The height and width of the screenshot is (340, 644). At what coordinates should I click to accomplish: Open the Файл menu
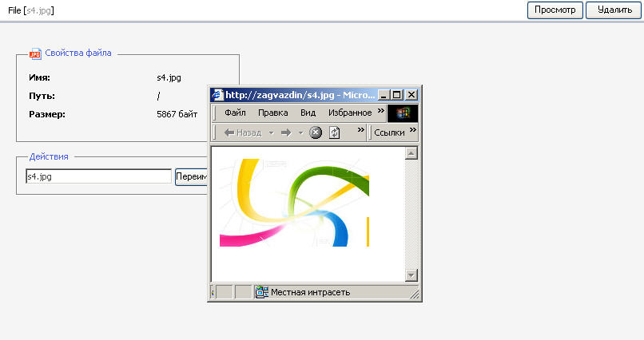[235, 113]
